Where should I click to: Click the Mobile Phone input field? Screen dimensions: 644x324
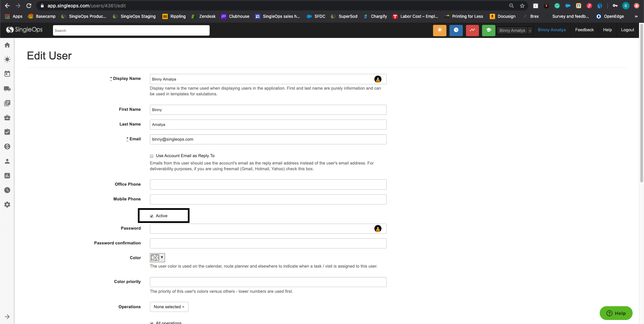point(268,199)
